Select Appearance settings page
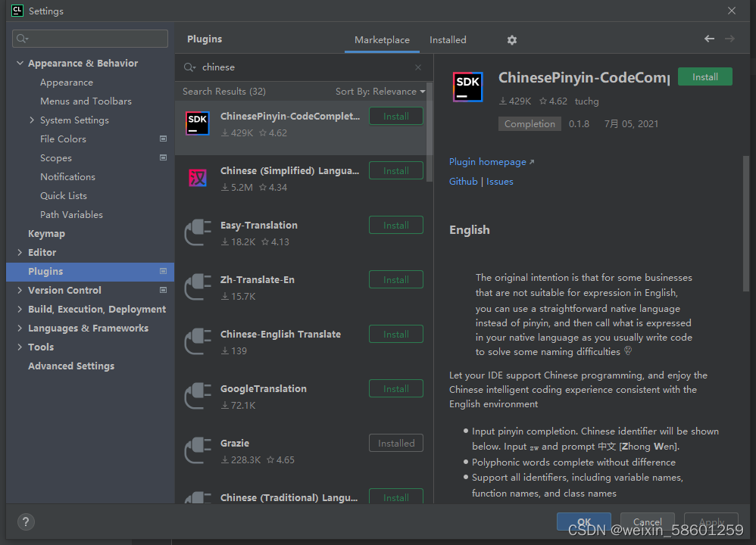 coord(67,83)
